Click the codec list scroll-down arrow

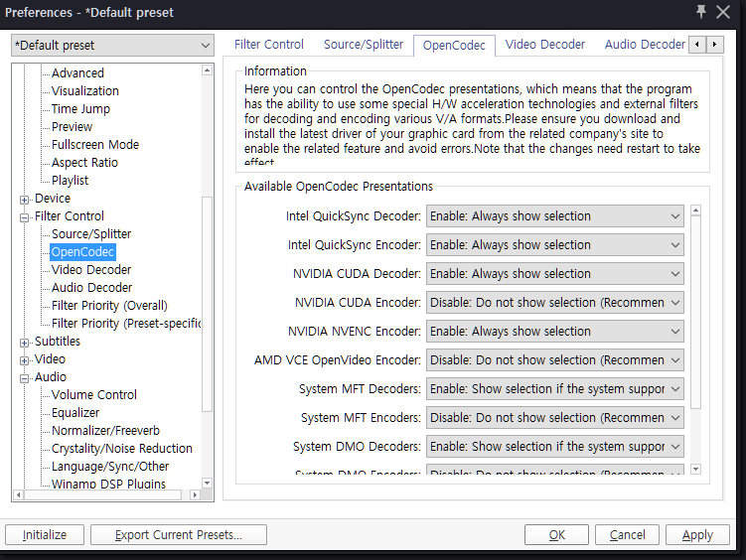pos(695,469)
